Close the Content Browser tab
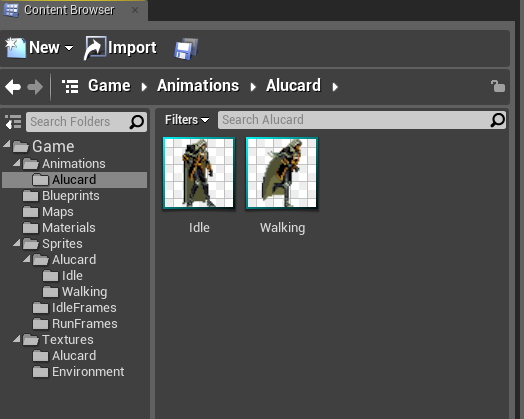Screen dimensions: 524x419 (135, 10)
